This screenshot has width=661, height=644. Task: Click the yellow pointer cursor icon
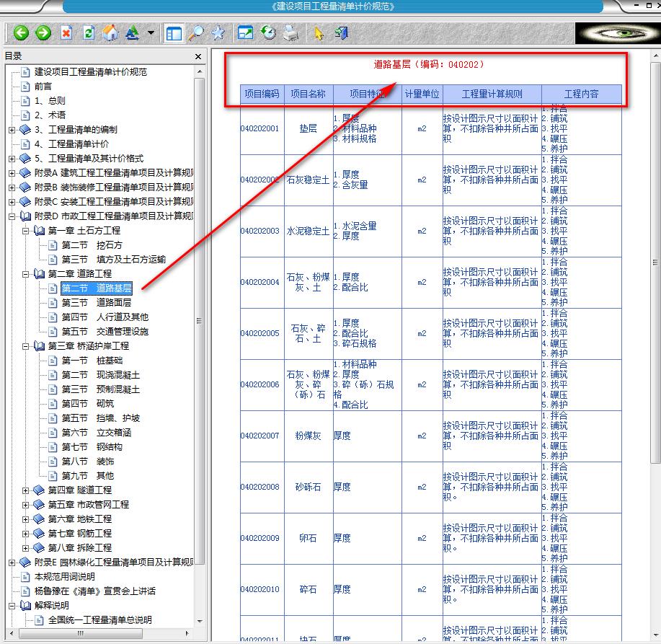pyautogui.click(x=319, y=33)
